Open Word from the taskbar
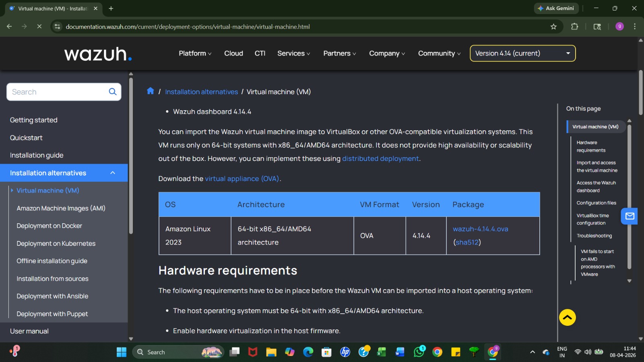 click(x=400, y=352)
